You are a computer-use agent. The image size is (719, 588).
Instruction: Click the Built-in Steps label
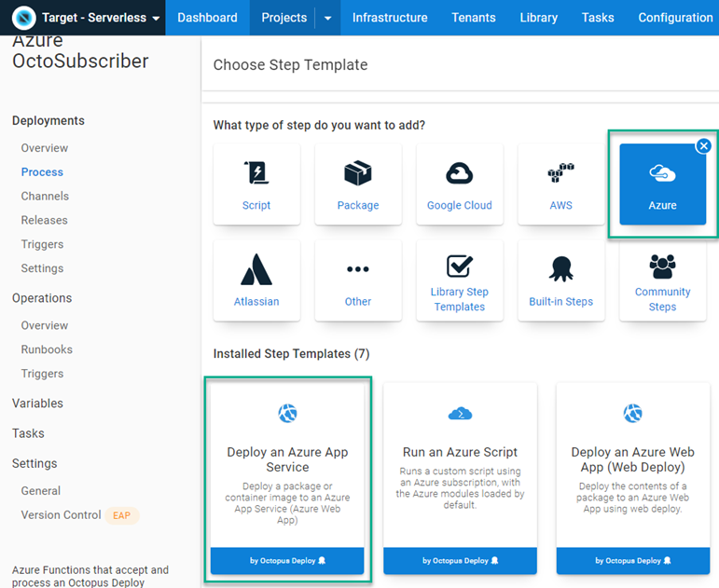560,302
